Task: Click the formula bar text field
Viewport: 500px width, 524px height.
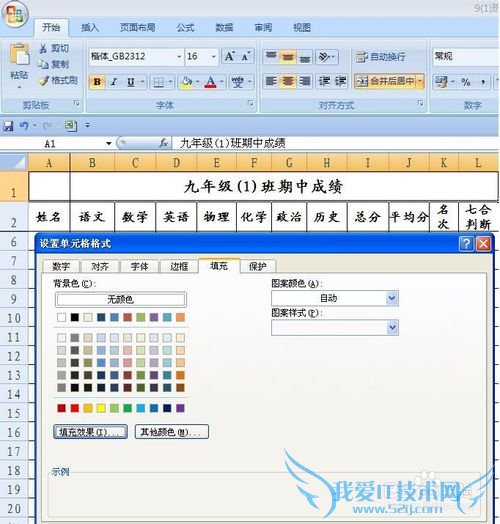Action: point(335,144)
